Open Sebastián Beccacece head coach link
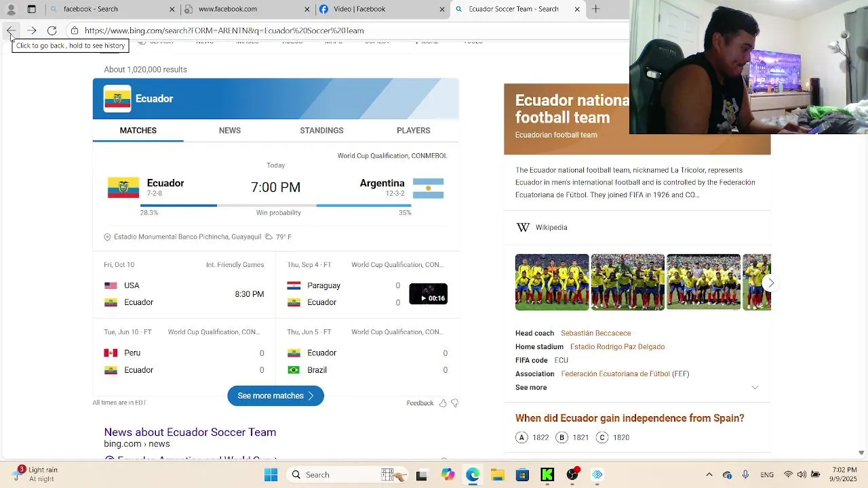The width and height of the screenshot is (868, 488). [595, 333]
